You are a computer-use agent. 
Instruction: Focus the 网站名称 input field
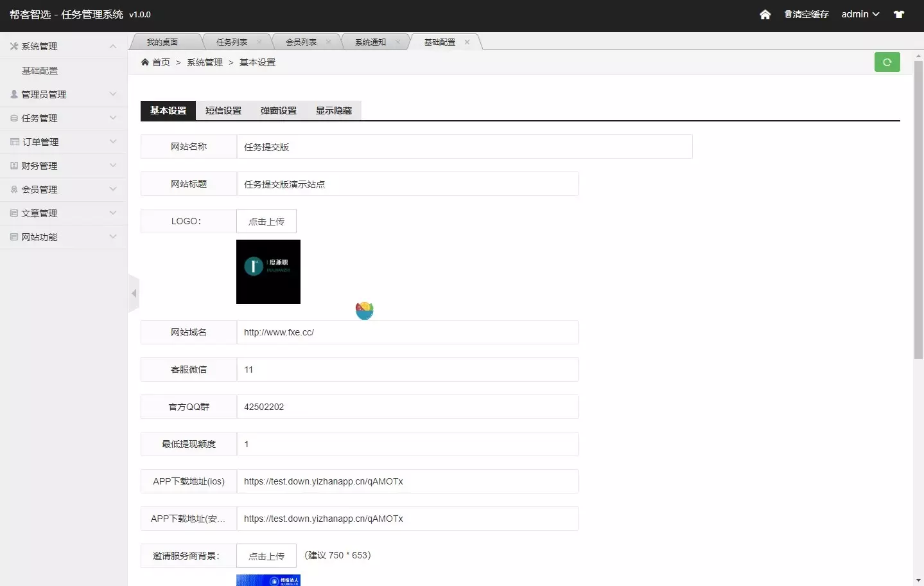(464, 146)
